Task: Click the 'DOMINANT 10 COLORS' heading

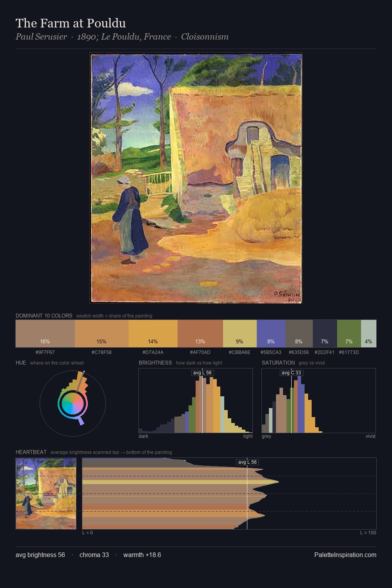Action: coord(44,316)
